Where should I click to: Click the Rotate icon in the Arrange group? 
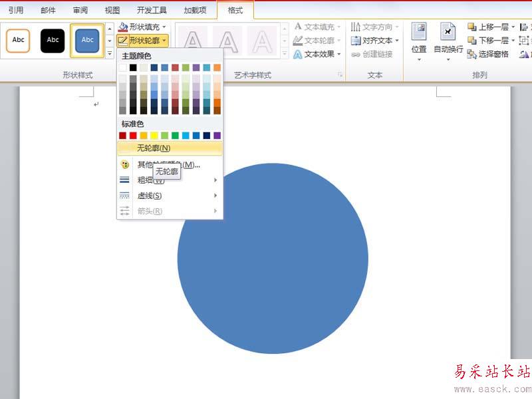click(x=524, y=55)
